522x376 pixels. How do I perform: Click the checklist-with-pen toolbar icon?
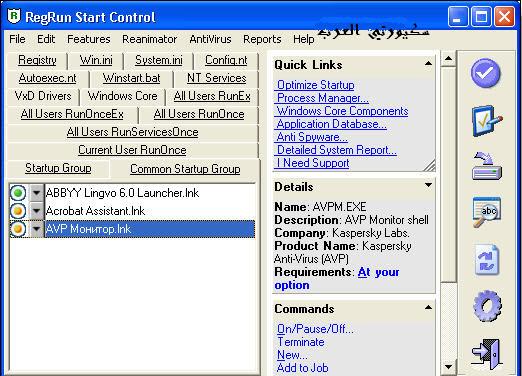pos(487,121)
